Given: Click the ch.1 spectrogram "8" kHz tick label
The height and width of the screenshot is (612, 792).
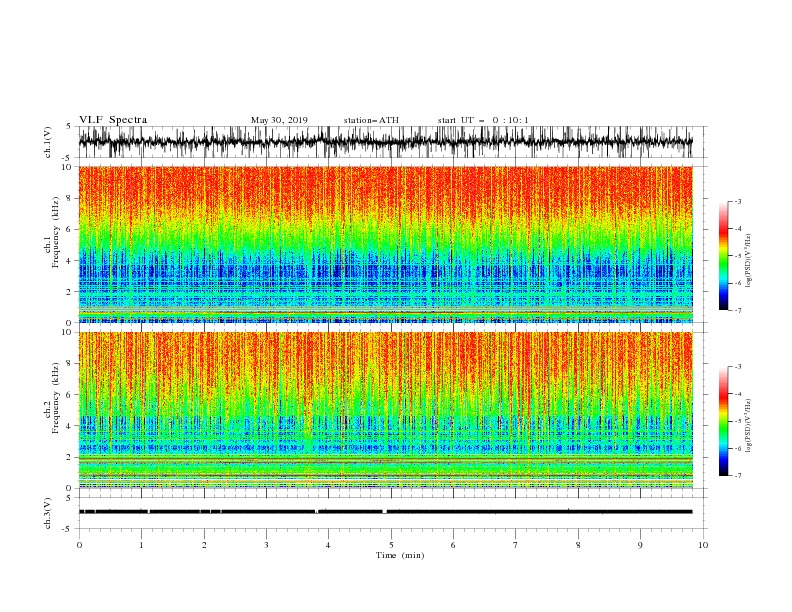Looking at the screenshot, I should [69, 198].
